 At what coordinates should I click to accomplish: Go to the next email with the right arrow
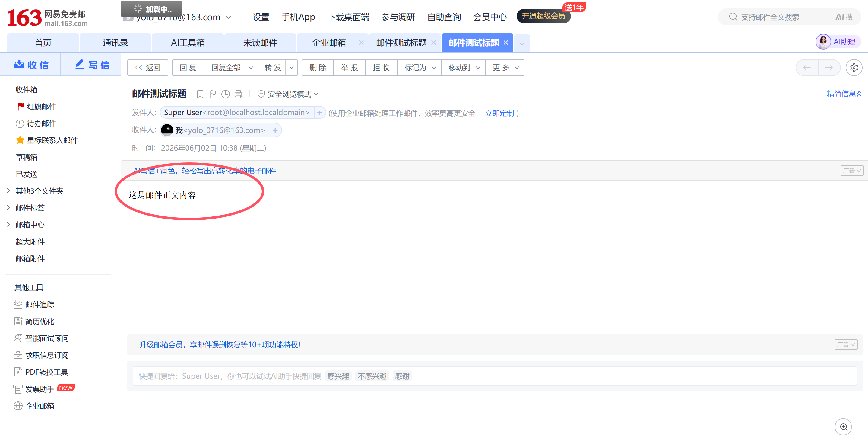coord(828,68)
